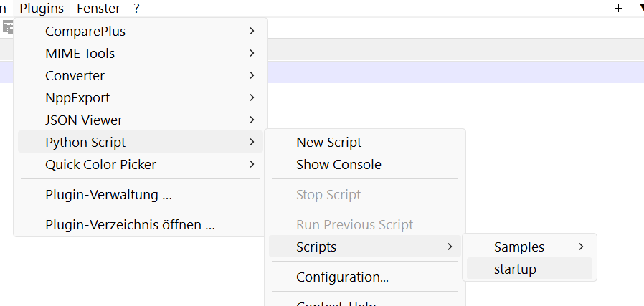Expand the Samples submenu arrow

pyautogui.click(x=581, y=247)
